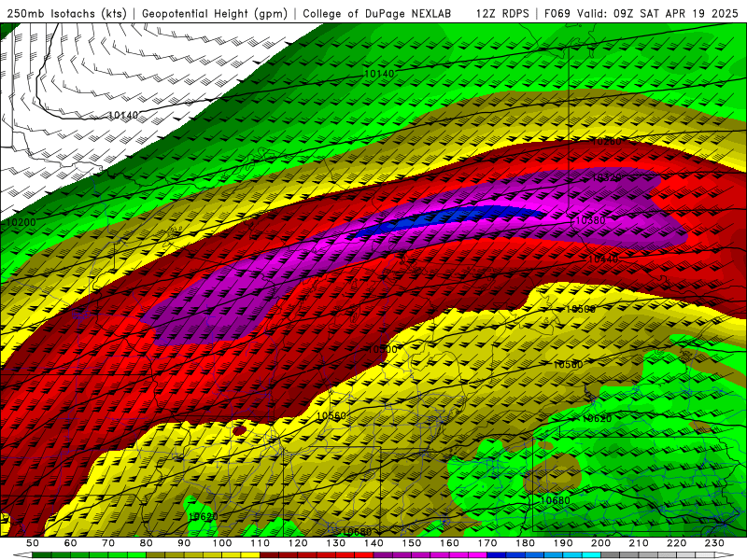Click the 10620 contour label on the bright green shading
747x560 pixels.
pyautogui.click(x=597, y=419)
